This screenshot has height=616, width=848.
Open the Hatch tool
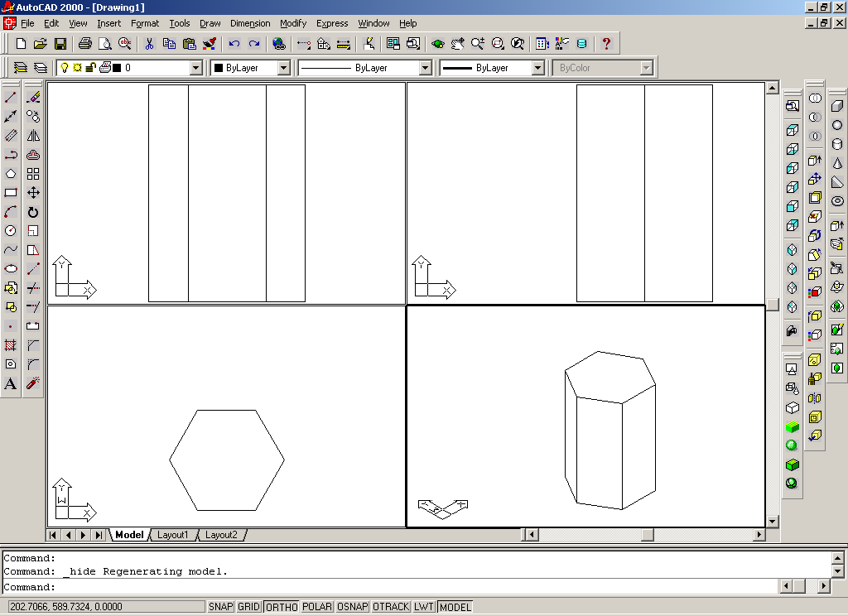coord(10,345)
